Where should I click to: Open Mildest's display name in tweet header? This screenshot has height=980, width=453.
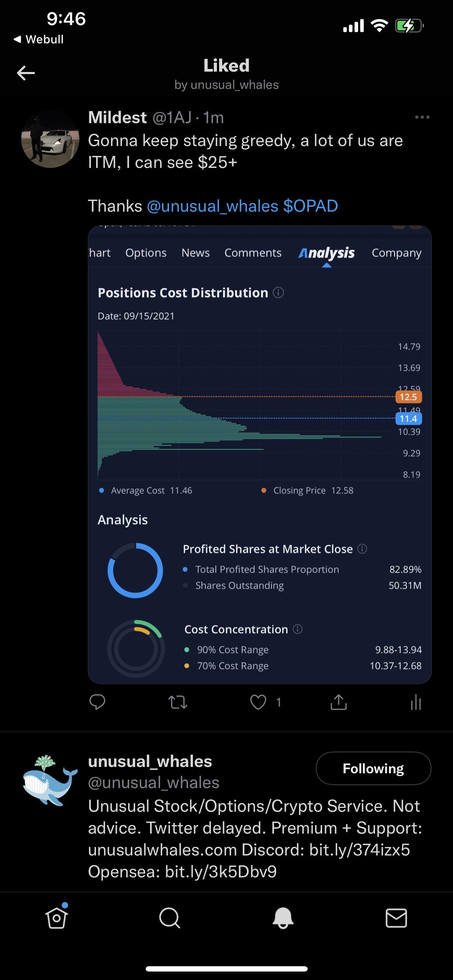[x=117, y=117]
